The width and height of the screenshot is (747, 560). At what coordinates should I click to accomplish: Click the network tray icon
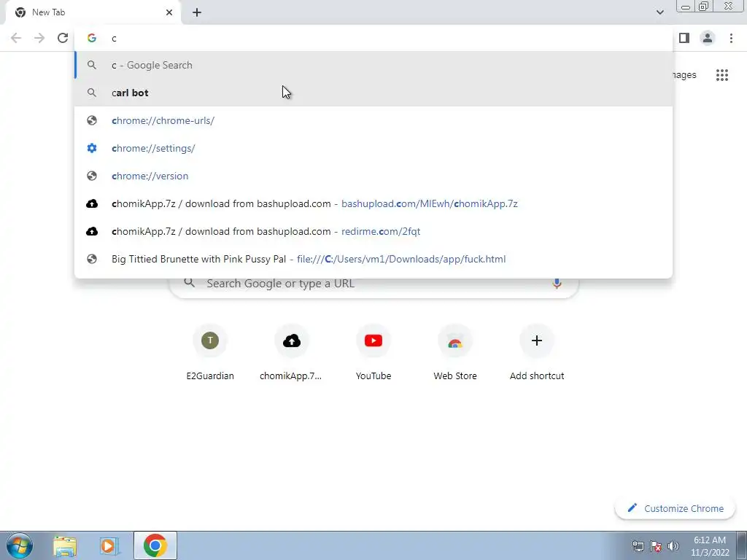tap(638, 546)
